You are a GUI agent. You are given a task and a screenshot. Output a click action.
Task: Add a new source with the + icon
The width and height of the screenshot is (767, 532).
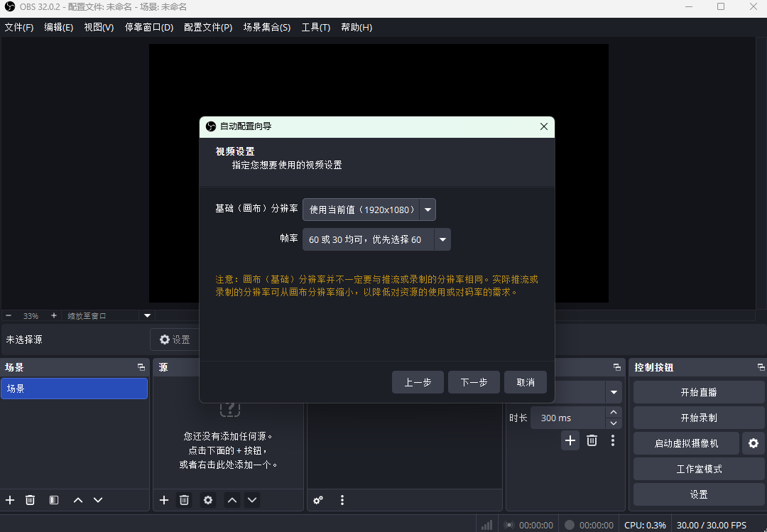click(x=163, y=500)
